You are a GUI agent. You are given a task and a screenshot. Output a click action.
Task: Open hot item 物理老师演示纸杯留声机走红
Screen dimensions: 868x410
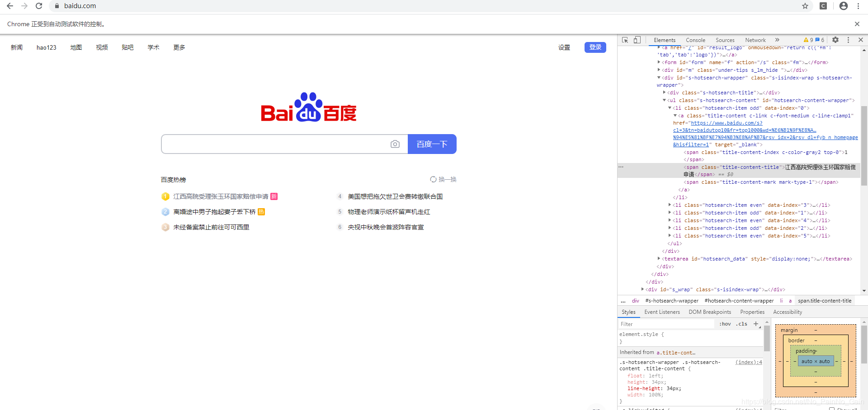[x=389, y=212]
